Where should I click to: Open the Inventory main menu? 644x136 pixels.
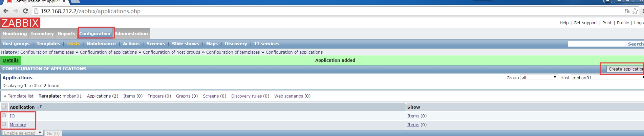click(x=42, y=33)
